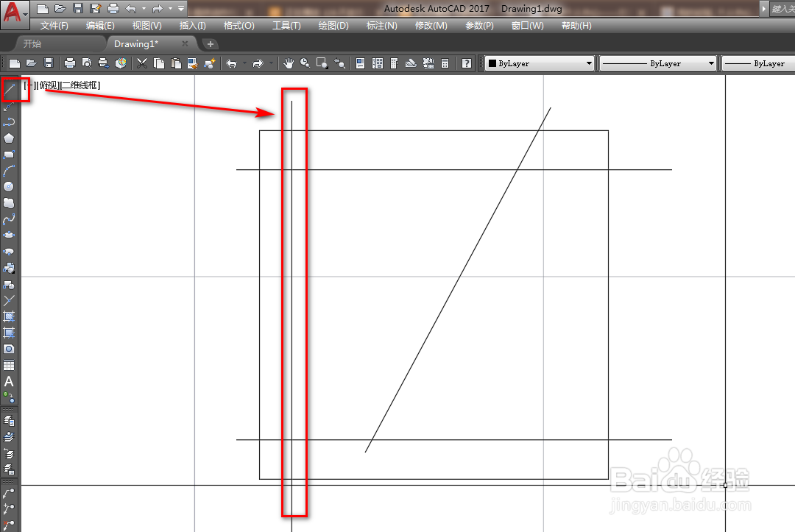Open the DesignCenter icon
Screen dimensions: 795x532
click(x=377, y=63)
